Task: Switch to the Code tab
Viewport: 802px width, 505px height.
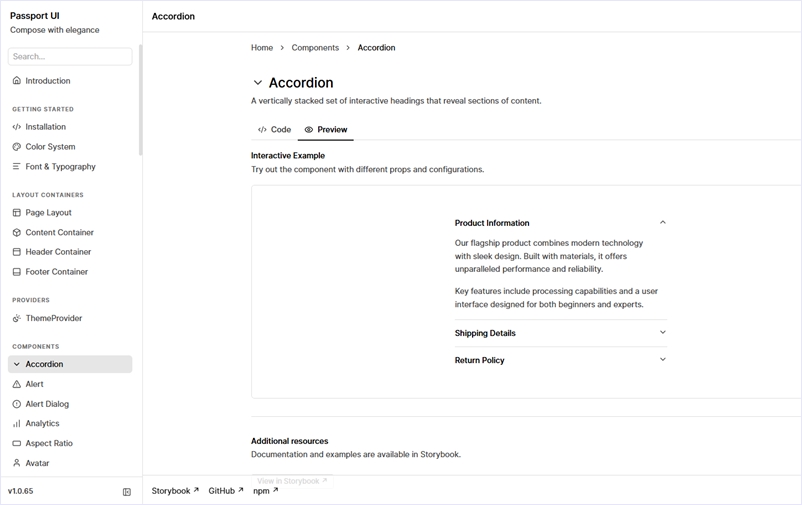Action: (x=274, y=130)
